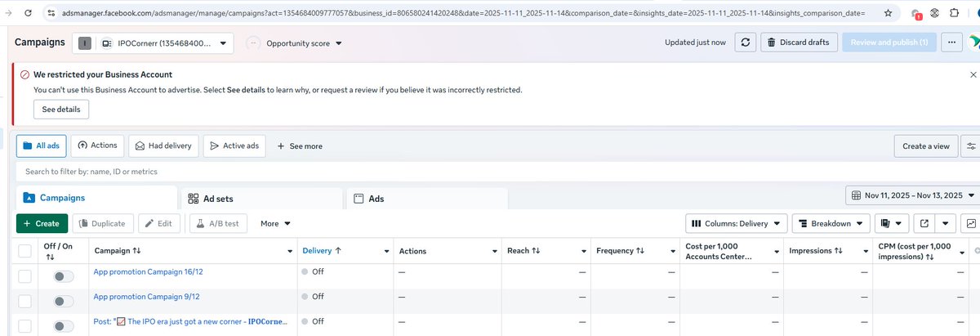Open Campaign column header menu arrow
The height and width of the screenshot is (336, 980).
tap(291, 251)
